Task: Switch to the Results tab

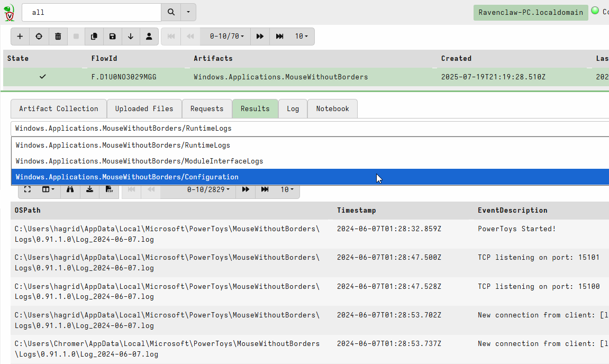Action: coord(255,109)
